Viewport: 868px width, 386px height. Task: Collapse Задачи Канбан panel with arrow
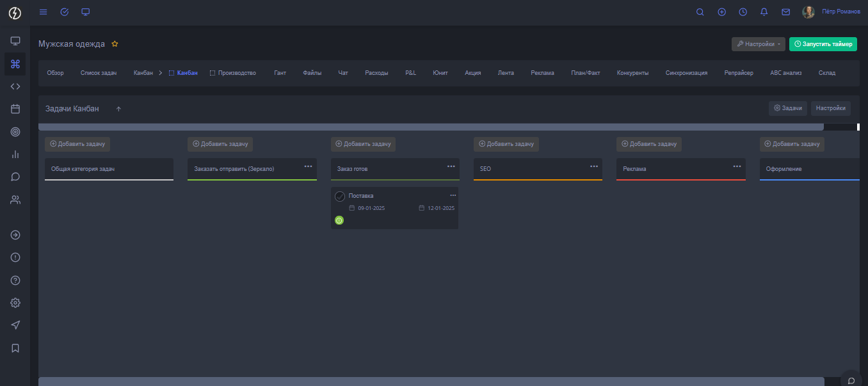pos(118,109)
